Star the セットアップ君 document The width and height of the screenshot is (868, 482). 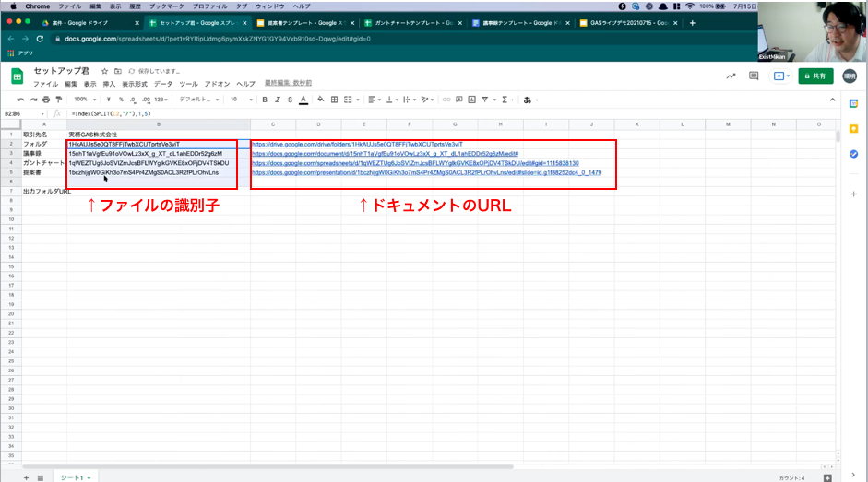104,71
